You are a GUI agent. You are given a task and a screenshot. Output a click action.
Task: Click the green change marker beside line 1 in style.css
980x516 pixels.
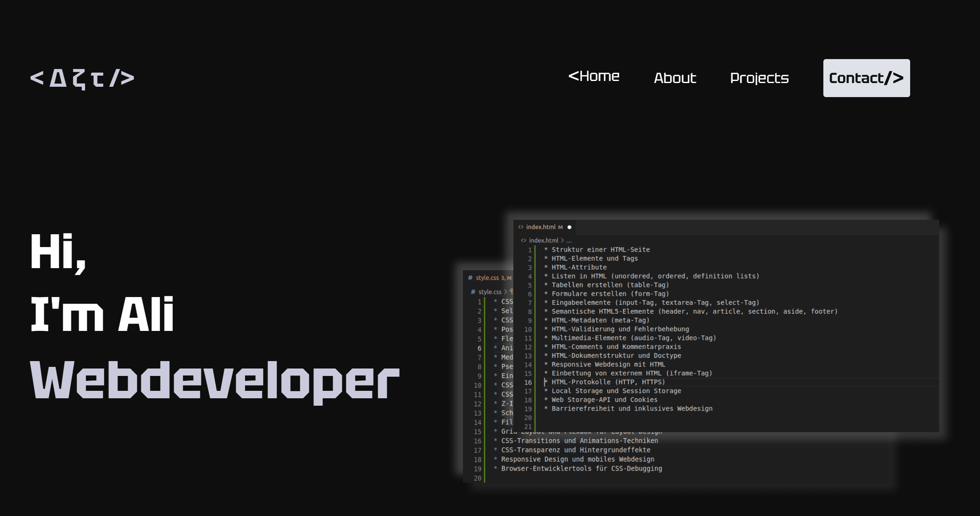tap(484, 301)
